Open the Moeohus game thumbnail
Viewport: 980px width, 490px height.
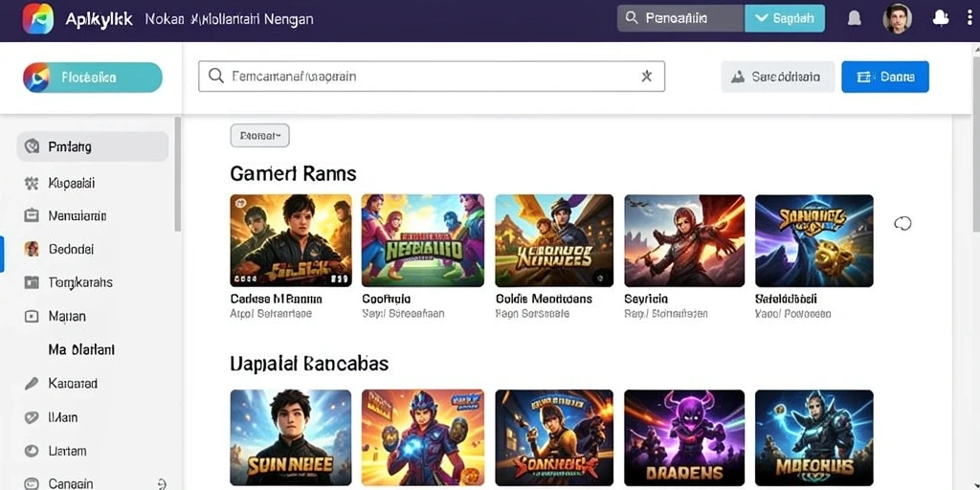click(x=813, y=437)
